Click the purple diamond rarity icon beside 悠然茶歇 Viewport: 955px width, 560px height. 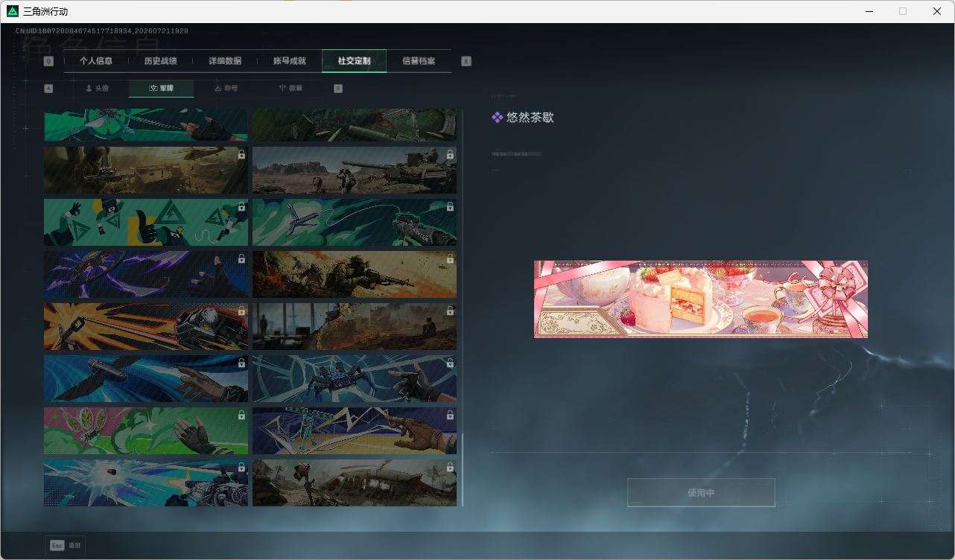(x=497, y=117)
